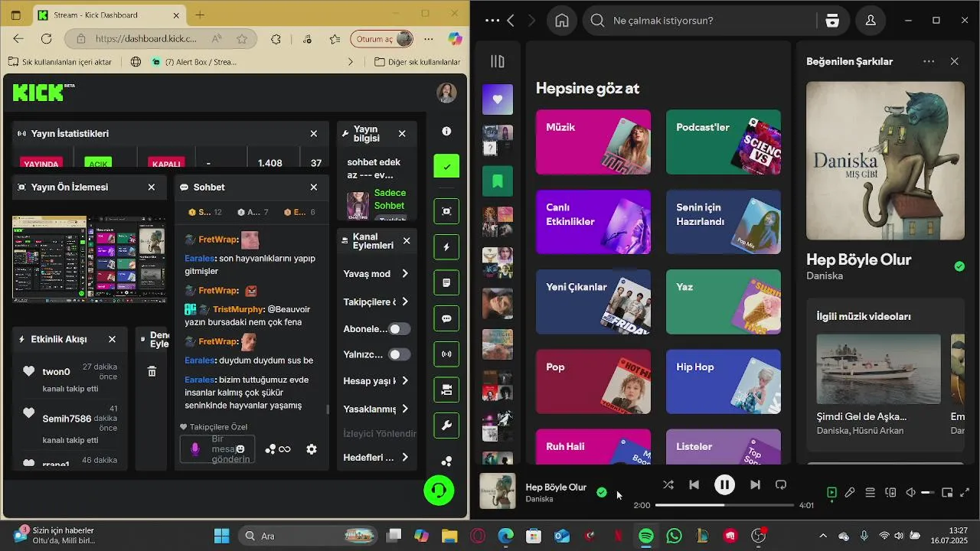
Task: Click Spotify search field Ne çalmak istiyorsun?
Action: 700,21
